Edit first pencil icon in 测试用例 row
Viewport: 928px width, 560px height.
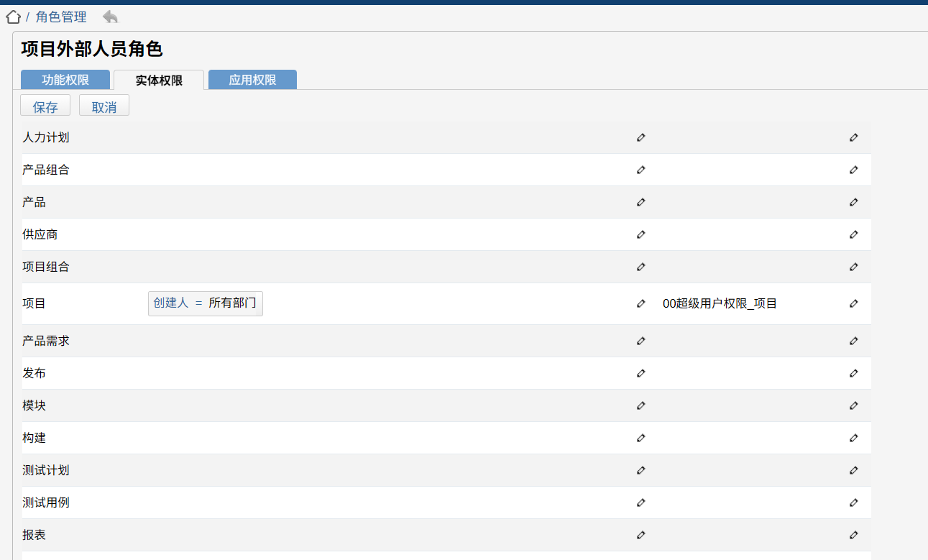[x=641, y=503]
